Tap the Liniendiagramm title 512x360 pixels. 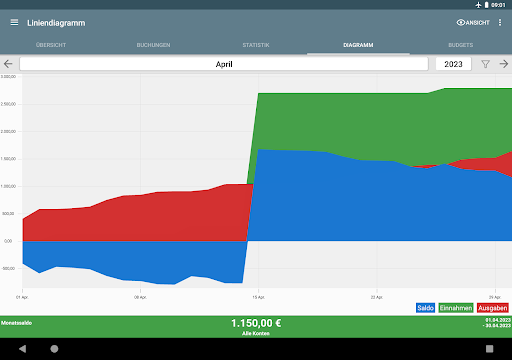[x=56, y=23]
